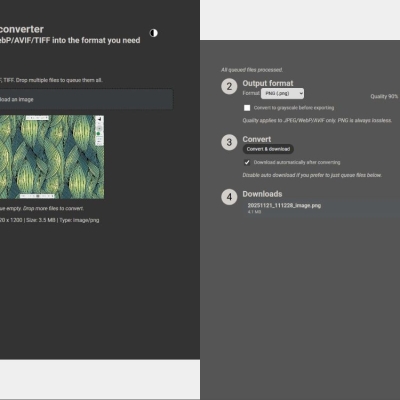Click the Downloads section heading
The image size is (400, 400).
[x=262, y=194]
